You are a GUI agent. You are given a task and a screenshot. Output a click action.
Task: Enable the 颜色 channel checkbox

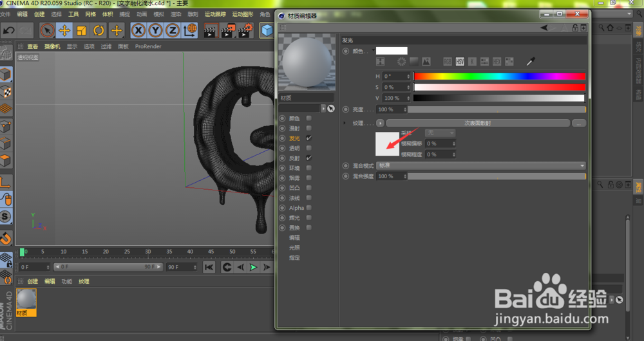309,118
